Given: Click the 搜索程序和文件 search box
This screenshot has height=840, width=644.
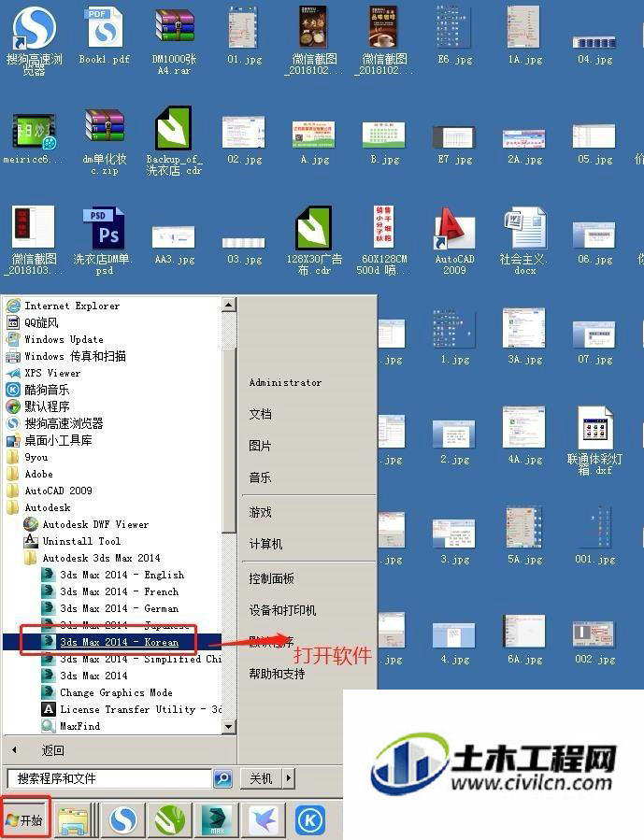Looking at the screenshot, I should [x=108, y=778].
